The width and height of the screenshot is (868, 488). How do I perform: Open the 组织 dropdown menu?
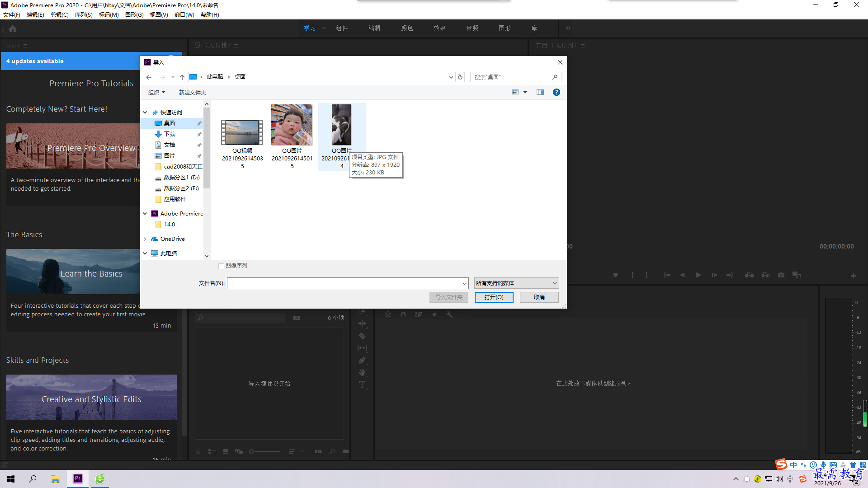(x=156, y=93)
